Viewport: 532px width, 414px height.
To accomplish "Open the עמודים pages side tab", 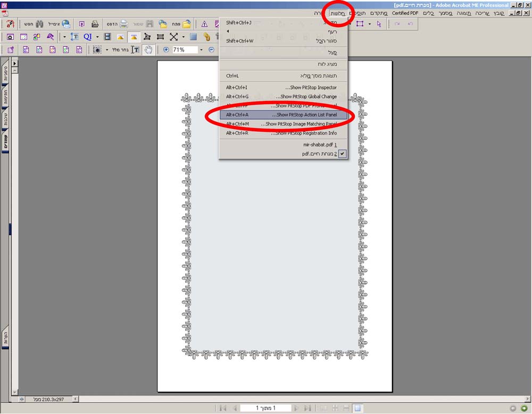I will pyautogui.click(x=5, y=142).
